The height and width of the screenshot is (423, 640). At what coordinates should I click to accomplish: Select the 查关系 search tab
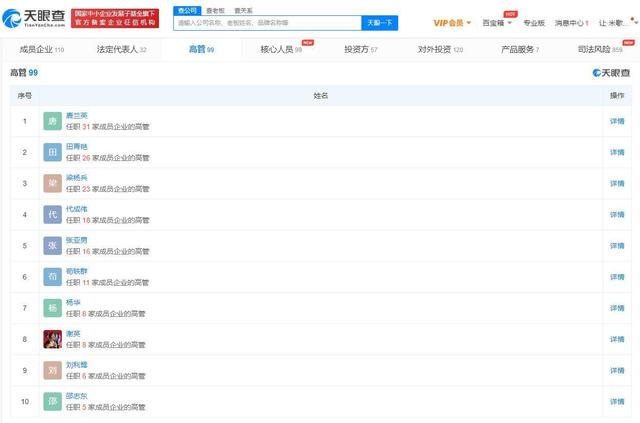(243, 11)
